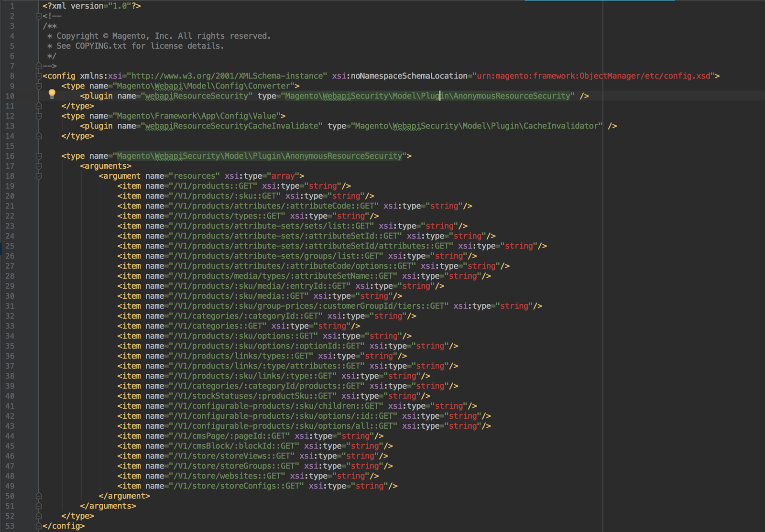Click argument name 'resources' on line 18
Image resolution: width=765 pixels, height=532 pixels.
195,176
